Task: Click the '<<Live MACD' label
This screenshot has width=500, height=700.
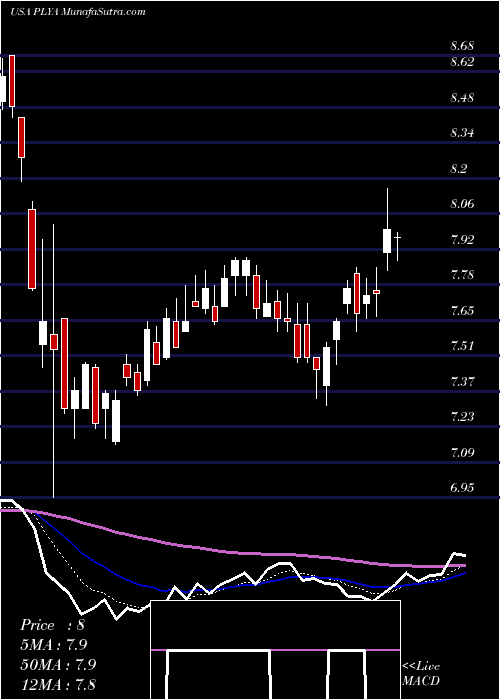Action: (421, 673)
